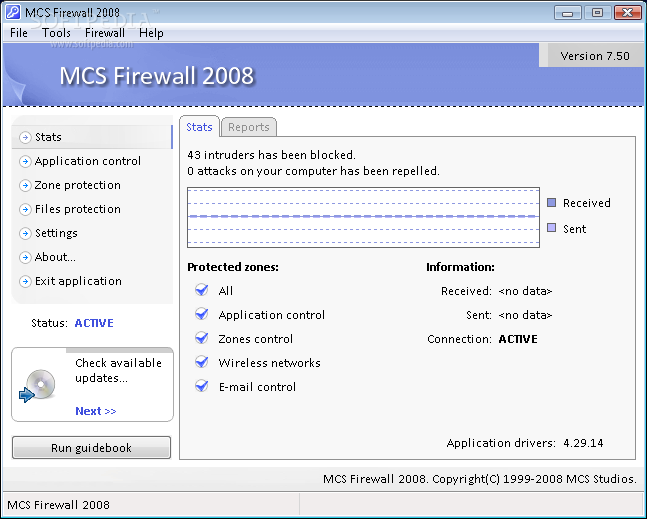The image size is (647, 519).
Task: Open the Tools menu
Action: pyautogui.click(x=56, y=33)
